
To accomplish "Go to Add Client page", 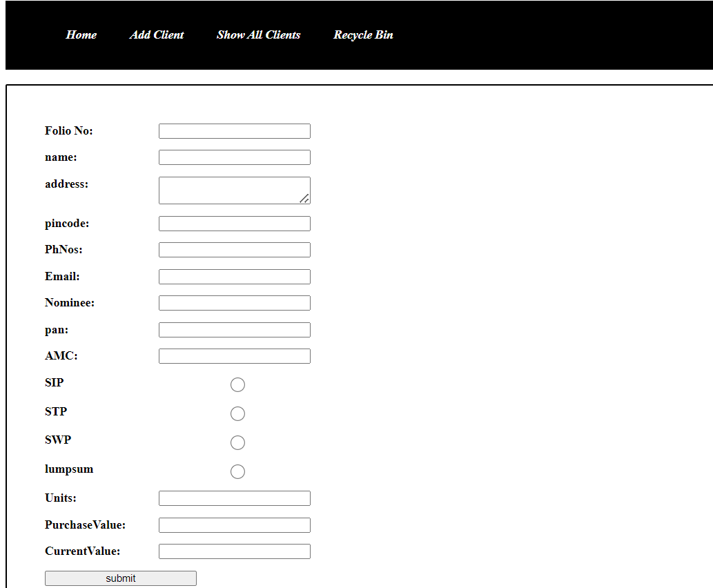I will [157, 35].
